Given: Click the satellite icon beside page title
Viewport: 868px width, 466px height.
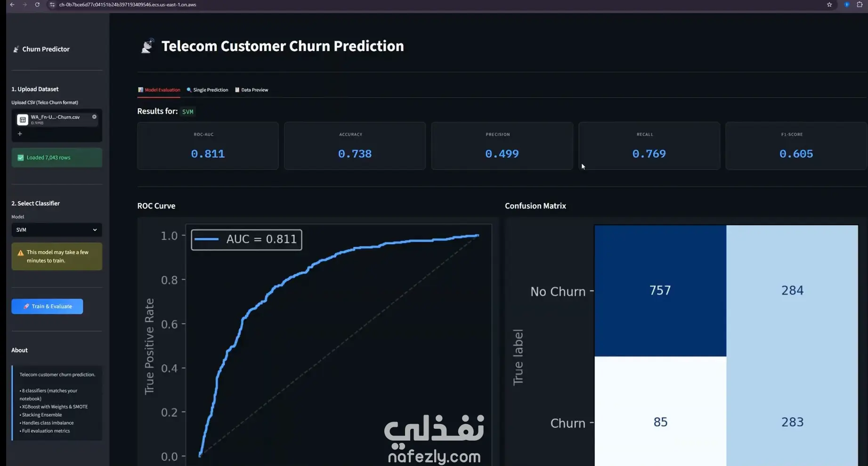Looking at the screenshot, I should click(147, 46).
